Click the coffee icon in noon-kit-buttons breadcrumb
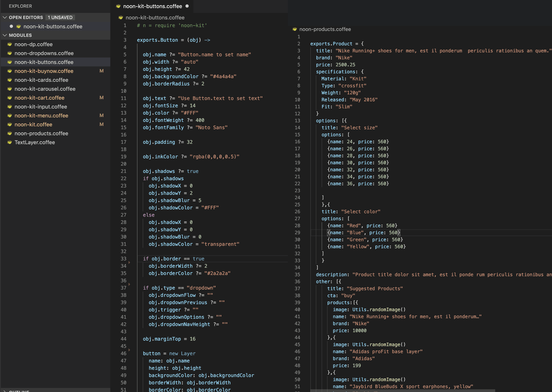 coord(121,17)
